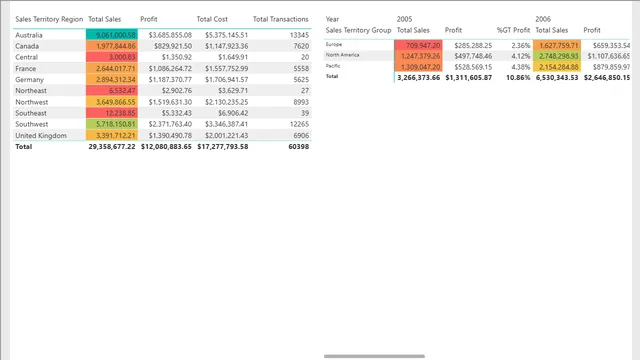Click the matrix horizontal scrollbar thumb
640x360 pixels.
pos(374,356)
